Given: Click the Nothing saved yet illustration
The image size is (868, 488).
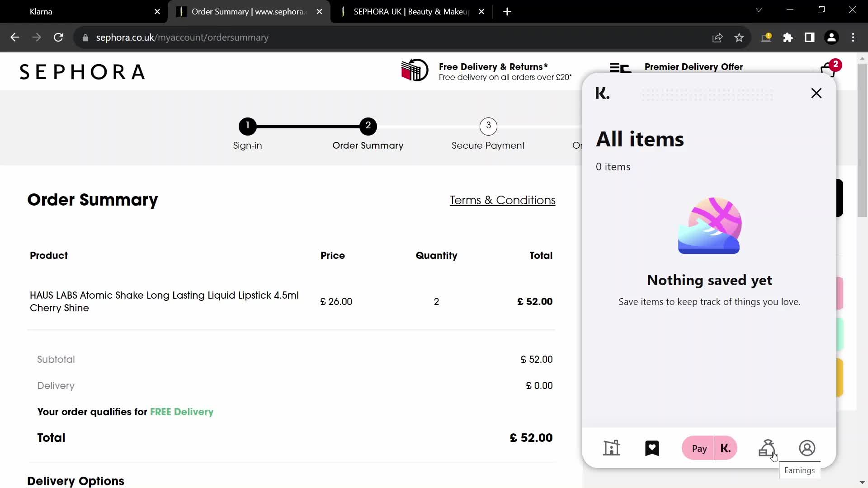Looking at the screenshot, I should pyautogui.click(x=709, y=225).
